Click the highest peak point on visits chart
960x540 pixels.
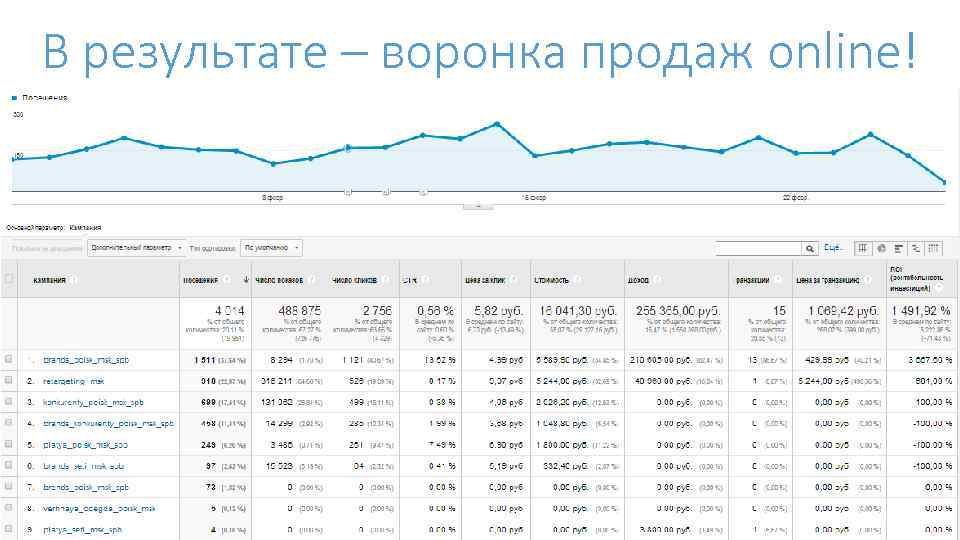497,124
